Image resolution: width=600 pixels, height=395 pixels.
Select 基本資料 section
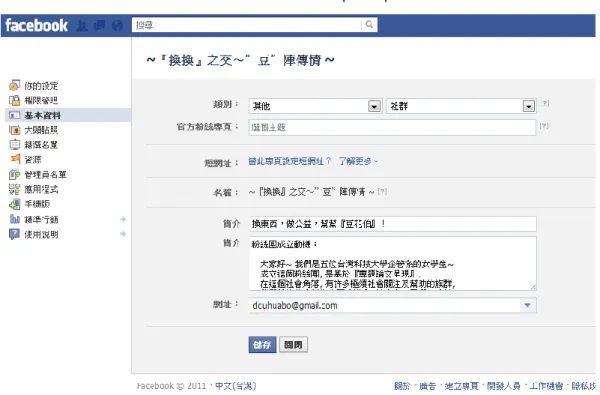tap(42, 115)
